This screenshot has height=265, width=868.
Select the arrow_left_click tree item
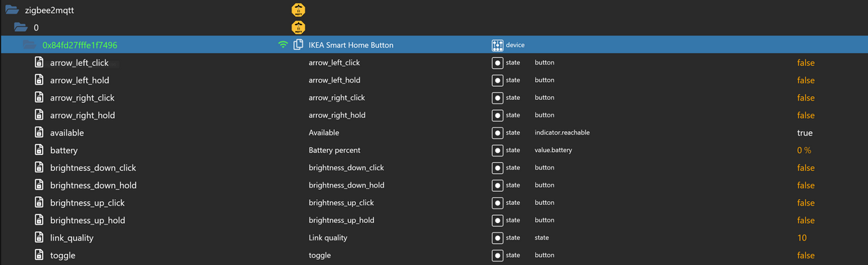pos(79,62)
